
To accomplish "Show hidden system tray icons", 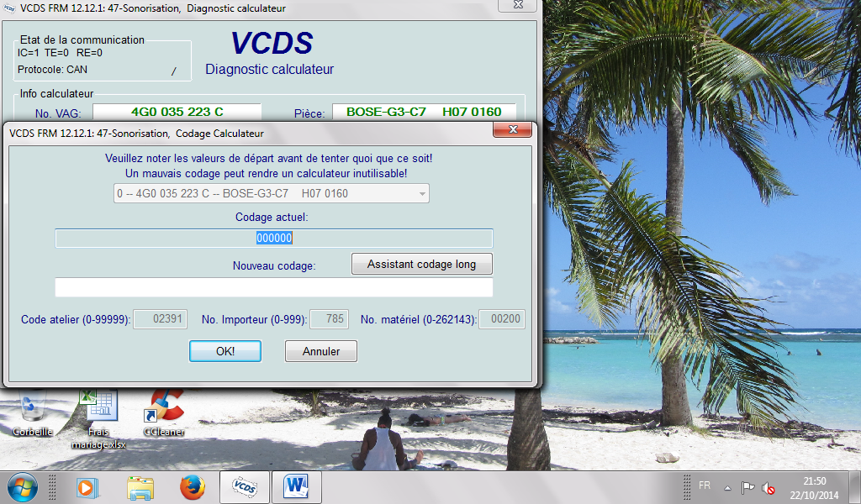I will coord(727,487).
